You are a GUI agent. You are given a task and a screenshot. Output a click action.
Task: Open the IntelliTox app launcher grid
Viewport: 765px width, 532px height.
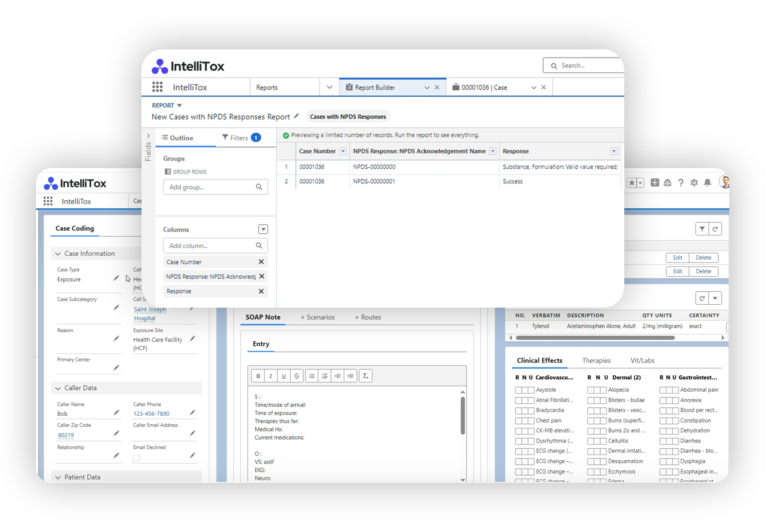pyautogui.click(x=157, y=87)
